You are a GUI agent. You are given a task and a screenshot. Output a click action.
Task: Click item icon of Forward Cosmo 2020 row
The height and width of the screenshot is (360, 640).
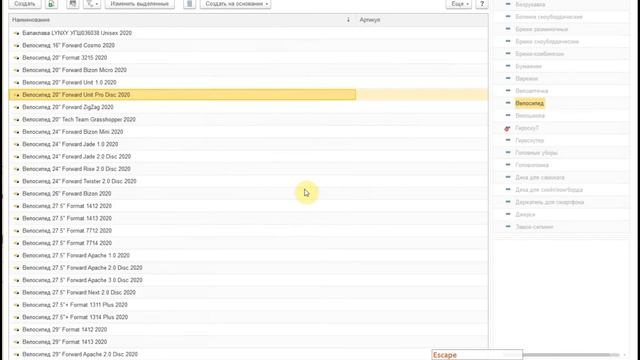[16, 45]
